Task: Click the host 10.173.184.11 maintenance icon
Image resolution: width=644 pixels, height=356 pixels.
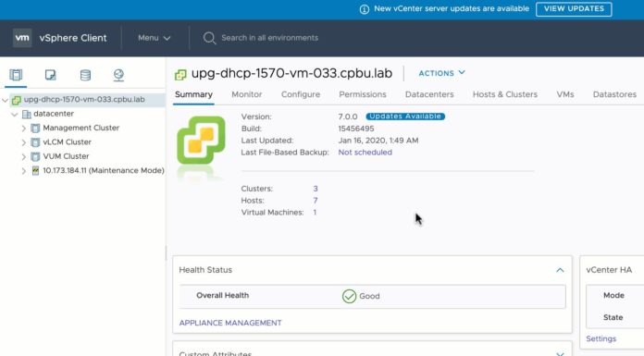Action: point(36,171)
